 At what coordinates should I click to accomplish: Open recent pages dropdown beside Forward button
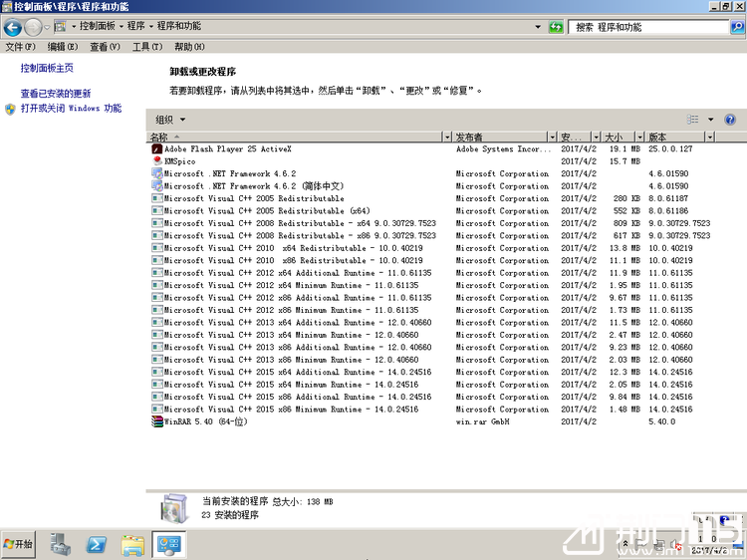point(47,28)
